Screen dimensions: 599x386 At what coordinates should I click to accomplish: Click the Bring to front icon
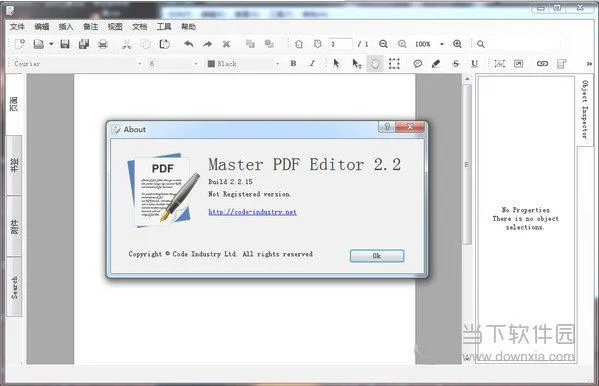(x=250, y=44)
